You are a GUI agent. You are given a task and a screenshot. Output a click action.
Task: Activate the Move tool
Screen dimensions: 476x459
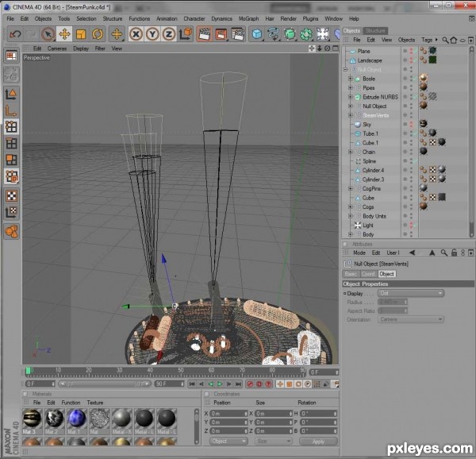tap(64, 34)
